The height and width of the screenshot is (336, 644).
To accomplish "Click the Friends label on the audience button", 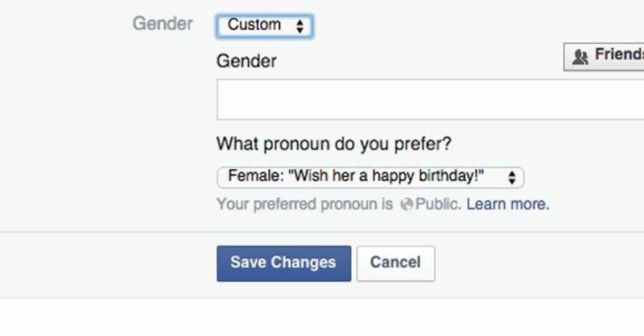I will (619, 54).
